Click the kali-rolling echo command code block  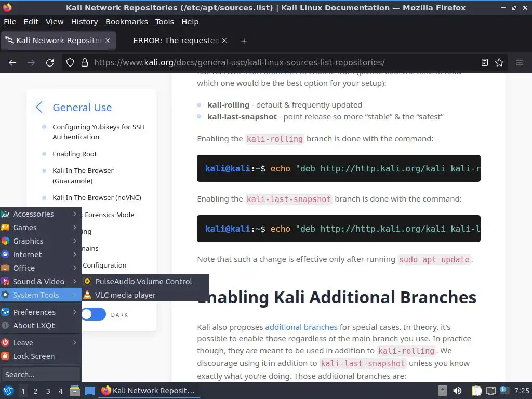click(x=339, y=169)
